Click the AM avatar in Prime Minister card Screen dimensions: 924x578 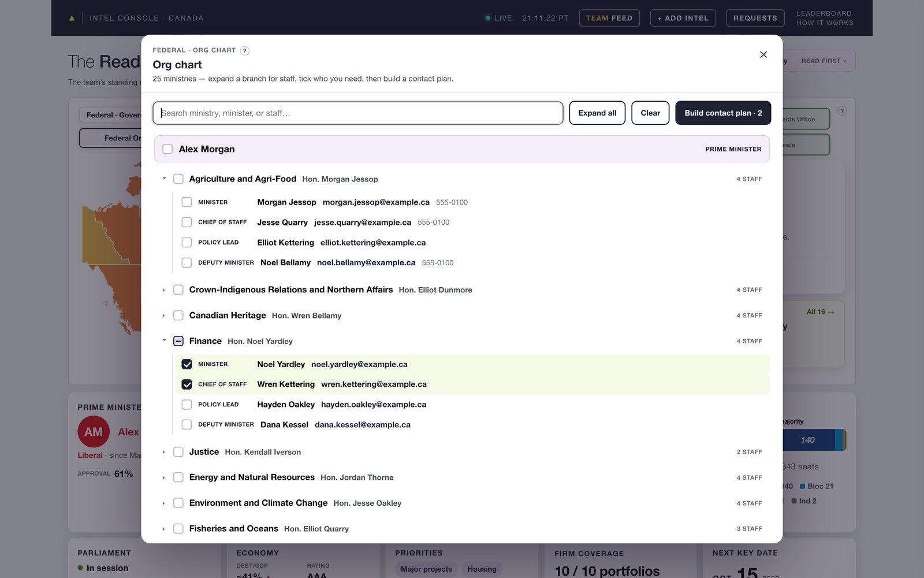coord(94,432)
